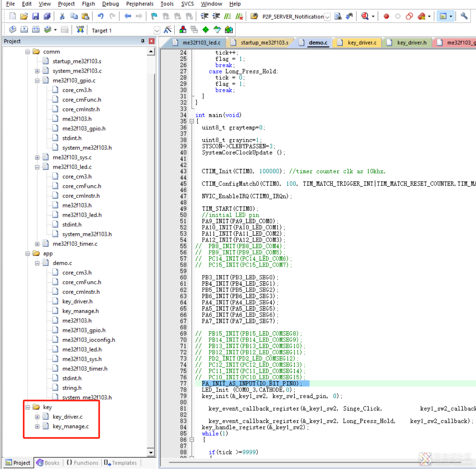Uncomment the selected lines icon
This screenshot has height=469, width=476.
(239, 16)
